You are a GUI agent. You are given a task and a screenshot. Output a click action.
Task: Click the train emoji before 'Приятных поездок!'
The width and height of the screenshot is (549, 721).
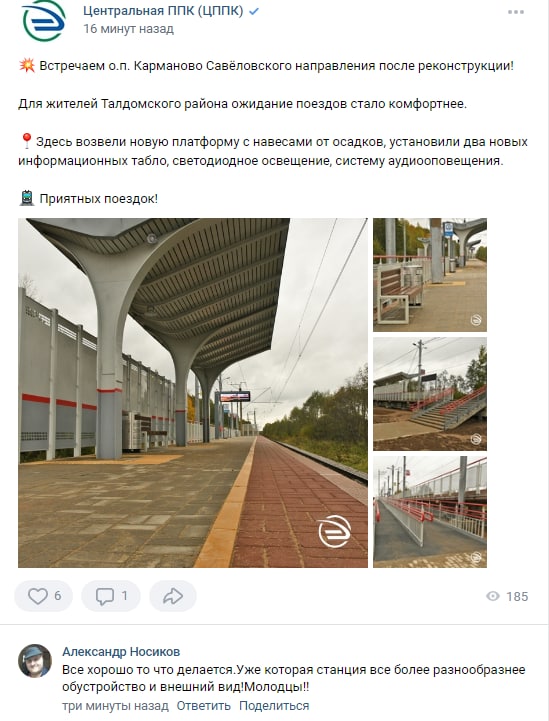tap(27, 198)
